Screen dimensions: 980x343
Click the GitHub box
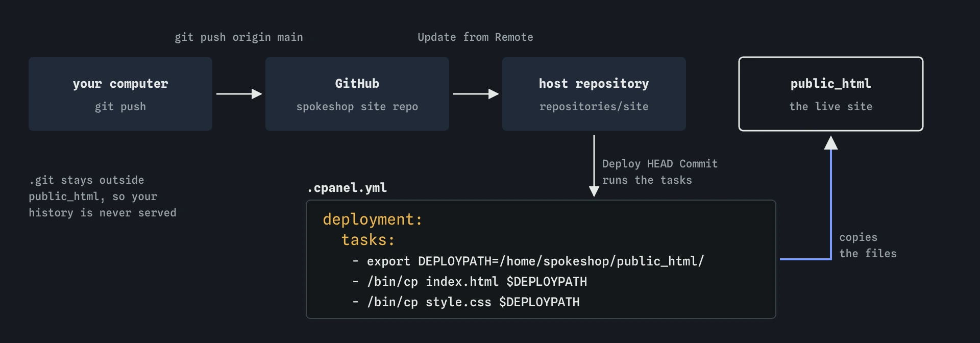[x=357, y=94]
